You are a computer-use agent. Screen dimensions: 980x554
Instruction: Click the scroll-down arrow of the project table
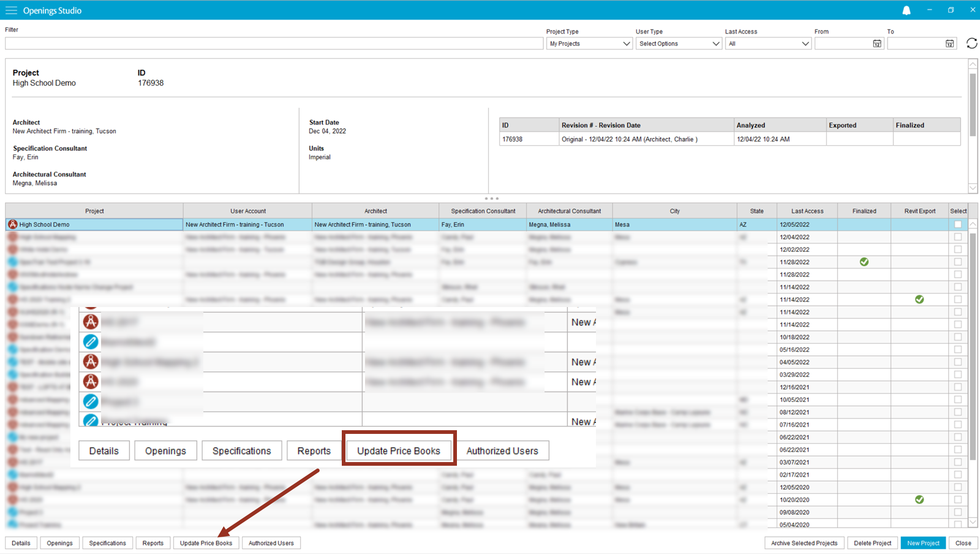973,523
